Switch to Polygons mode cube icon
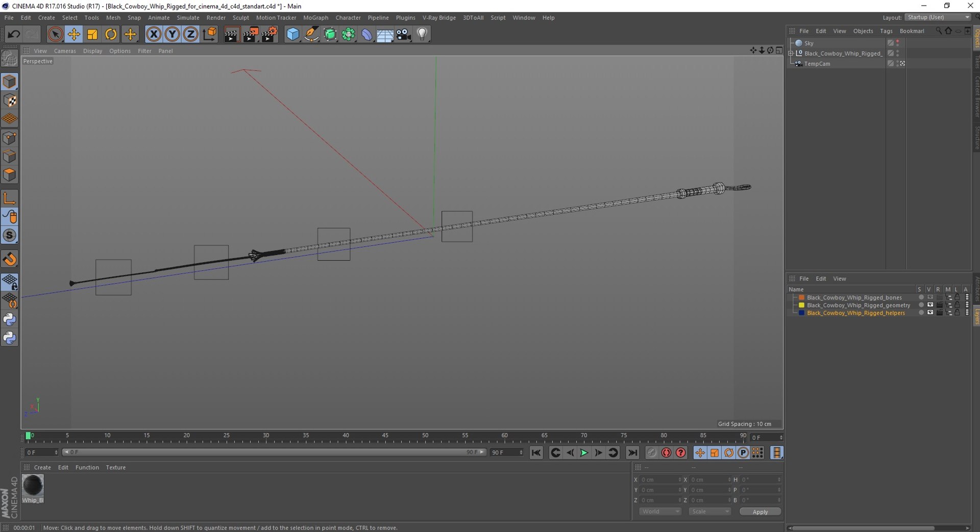Screen dimensions: 980x532 [10, 175]
